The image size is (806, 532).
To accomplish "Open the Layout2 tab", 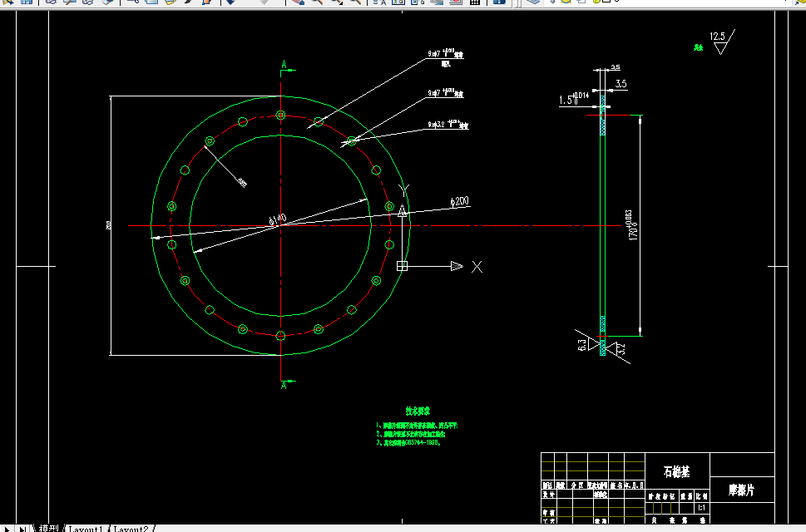I will tap(131, 529).
